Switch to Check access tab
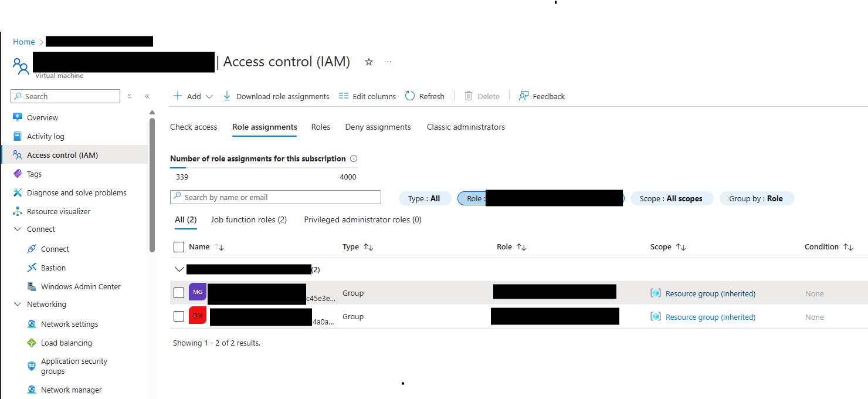This screenshot has height=399, width=868. [194, 127]
